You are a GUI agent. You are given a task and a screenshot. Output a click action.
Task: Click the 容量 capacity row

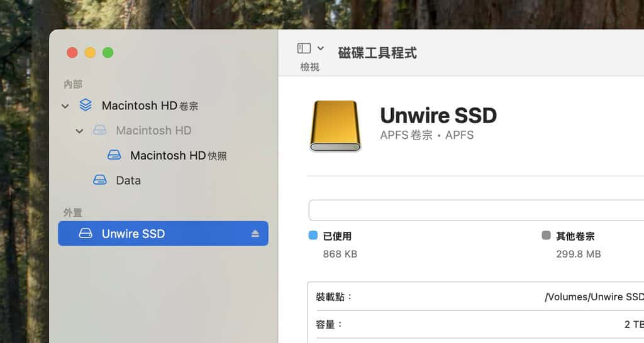[475, 324]
